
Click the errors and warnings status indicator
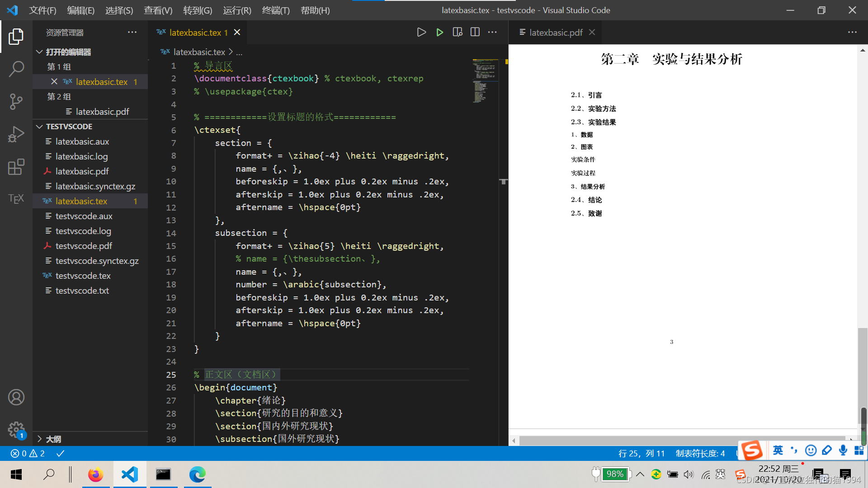pyautogui.click(x=28, y=453)
